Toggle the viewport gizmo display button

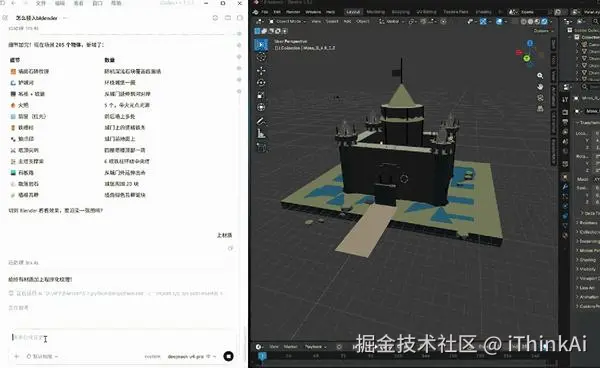pyautogui.click(x=484, y=21)
